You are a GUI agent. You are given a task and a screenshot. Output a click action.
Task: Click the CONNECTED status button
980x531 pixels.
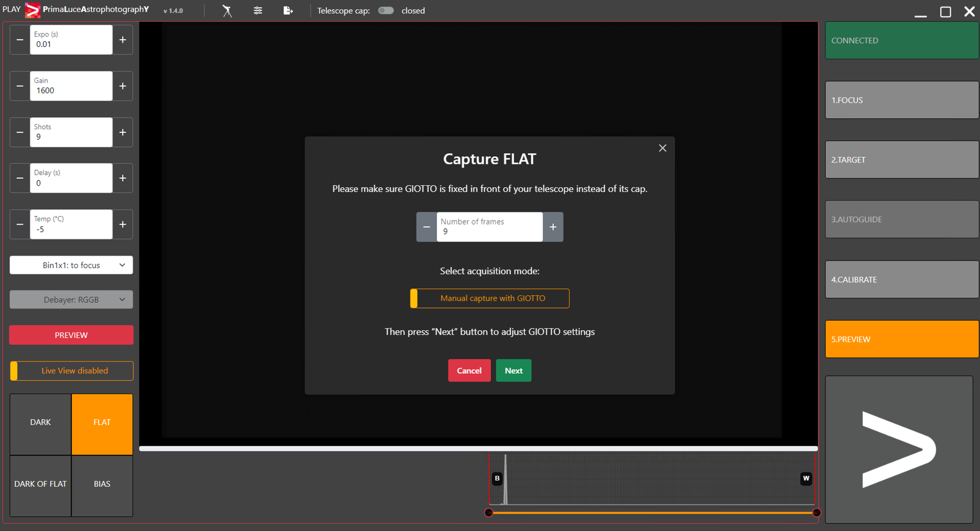pyautogui.click(x=902, y=40)
